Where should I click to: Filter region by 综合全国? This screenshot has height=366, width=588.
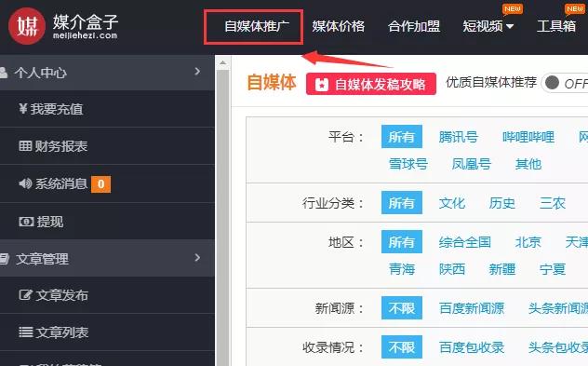tap(465, 242)
